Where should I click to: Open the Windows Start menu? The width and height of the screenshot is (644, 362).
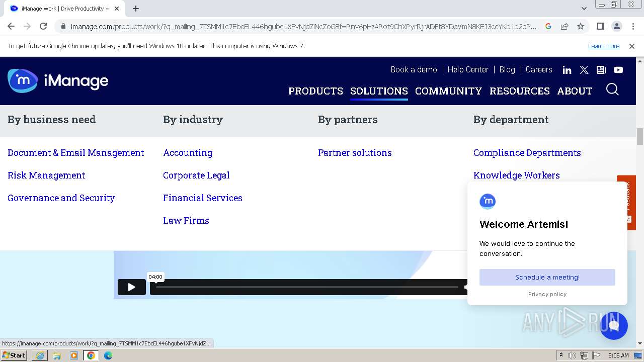click(x=14, y=355)
